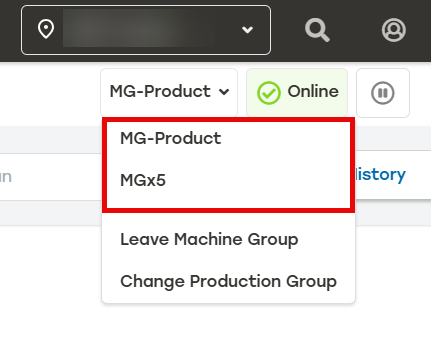This screenshot has width=431, height=361.
Task: Click the location pin icon
Action: (x=46, y=29)
